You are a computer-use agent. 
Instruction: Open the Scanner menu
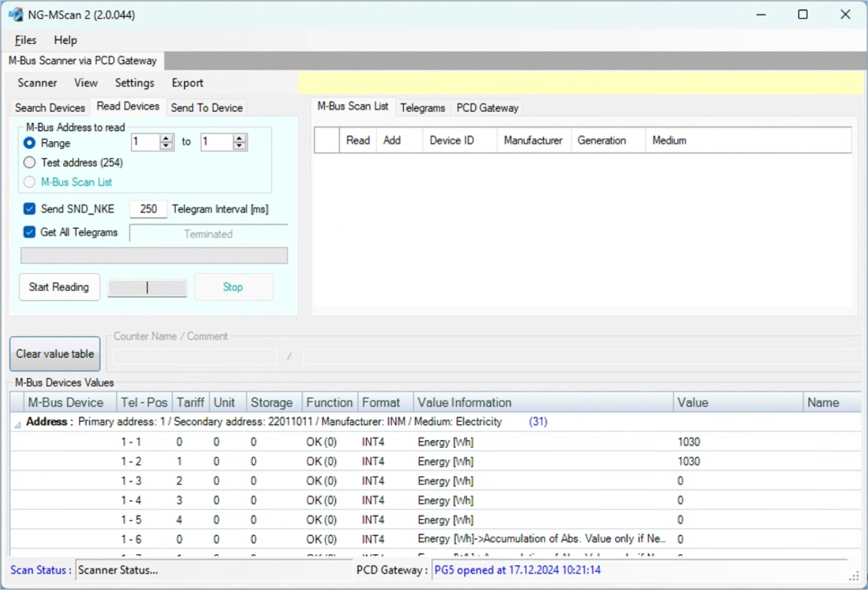pos(37,82)
